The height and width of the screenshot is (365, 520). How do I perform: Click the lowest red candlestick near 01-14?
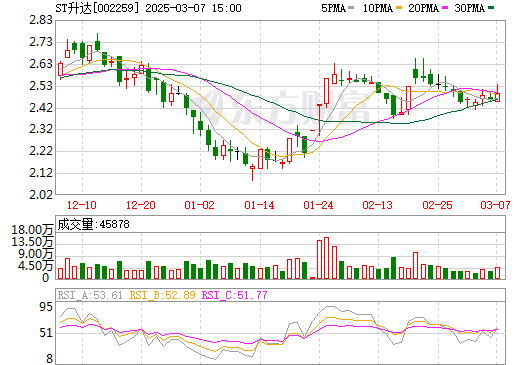(253, 172)
